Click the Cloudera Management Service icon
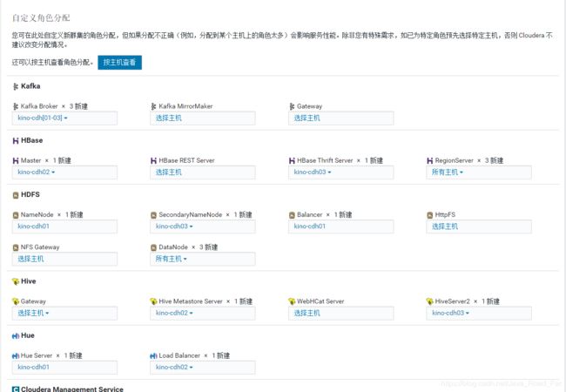Viewport: 566px width, 392px height. click(x=16, y=389)
